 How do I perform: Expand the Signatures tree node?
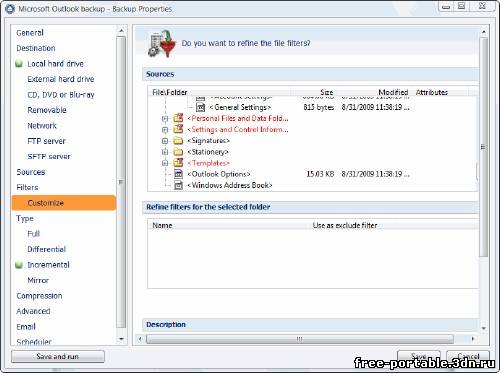(165, 141)
